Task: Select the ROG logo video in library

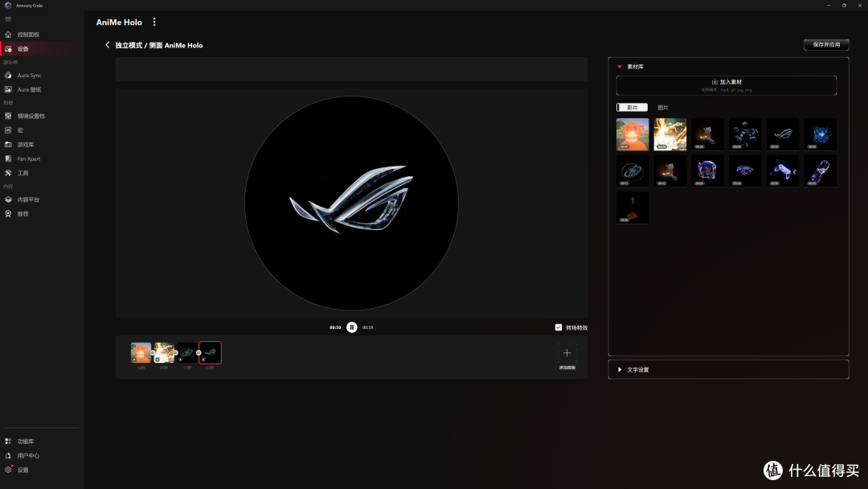Action: click(x=783, y=134)
